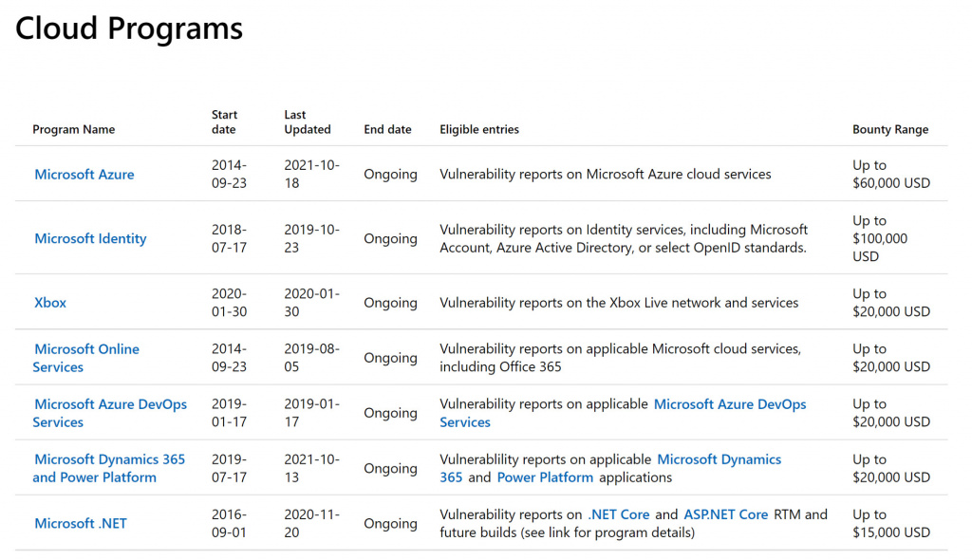
Task: Click Microsoft .NET start date 2016-09-01
Action: (x=230, y=523)
